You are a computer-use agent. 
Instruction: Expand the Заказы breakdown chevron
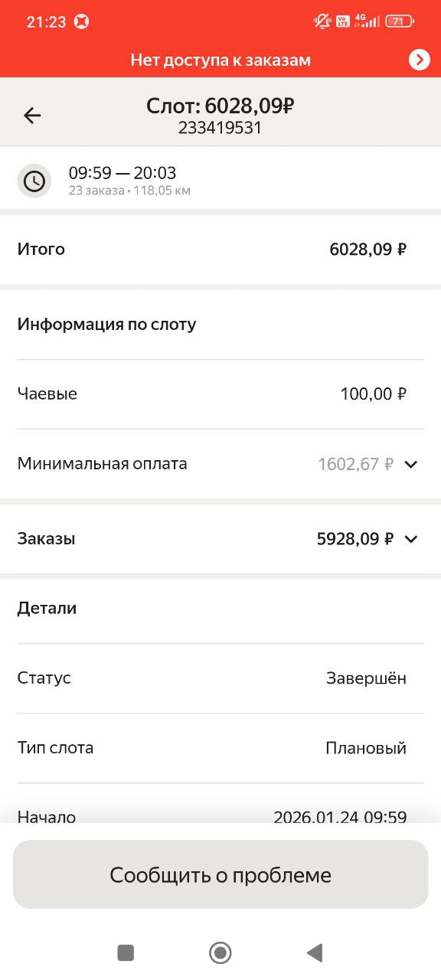coord(413,539)
